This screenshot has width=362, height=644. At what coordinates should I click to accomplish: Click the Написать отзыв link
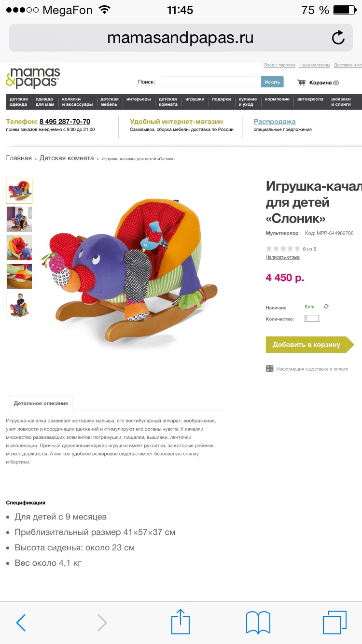pos(283,257)
